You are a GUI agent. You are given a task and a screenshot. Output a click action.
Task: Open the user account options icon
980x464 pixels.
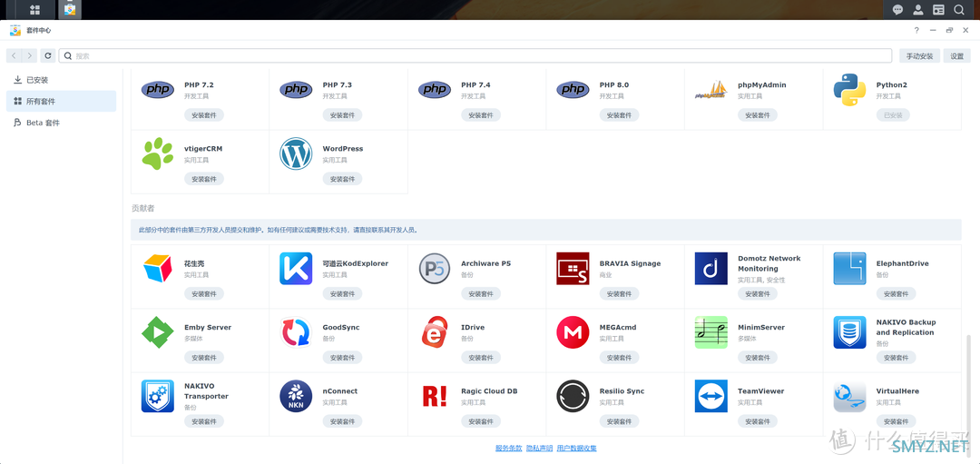pyautogui.click(x=917, y=9)
